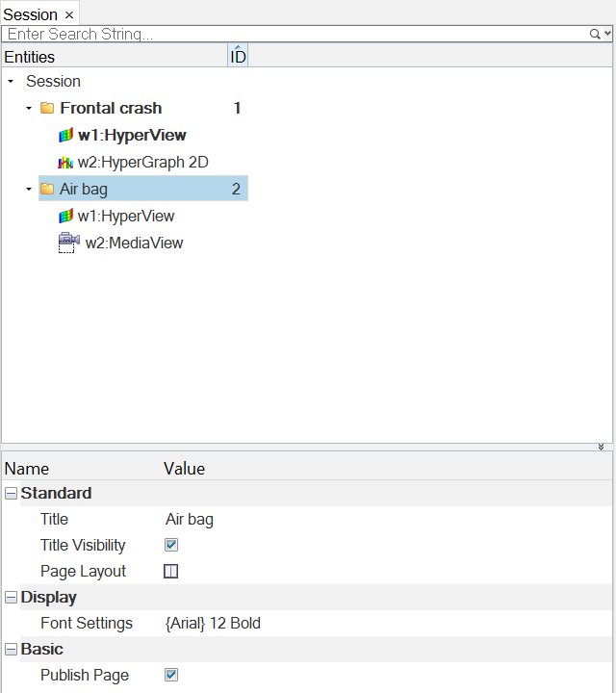Click the search magnifier icon

596,34
